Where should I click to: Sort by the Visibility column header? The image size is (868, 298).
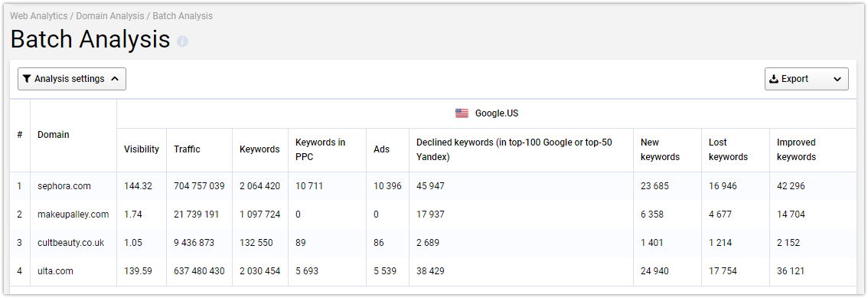[x=141, y=149]
